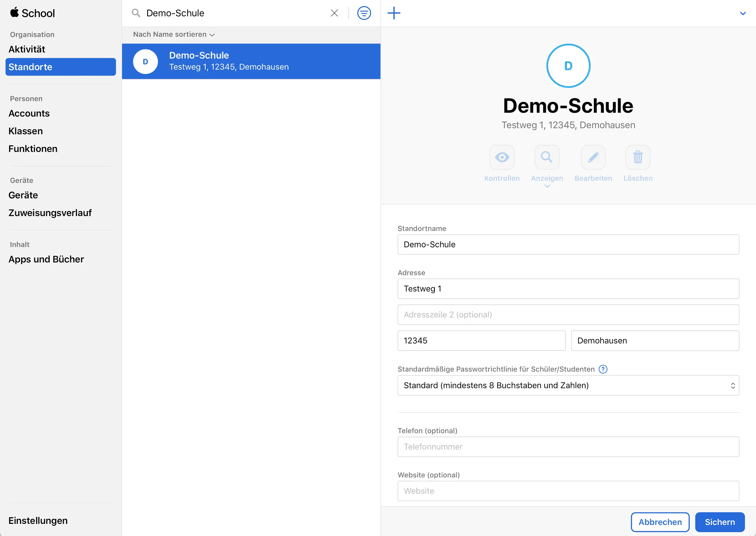Click the city field Demohausen
Viewport: 756px width, 536px height.
pyautogui.click(x=655, y=341)
